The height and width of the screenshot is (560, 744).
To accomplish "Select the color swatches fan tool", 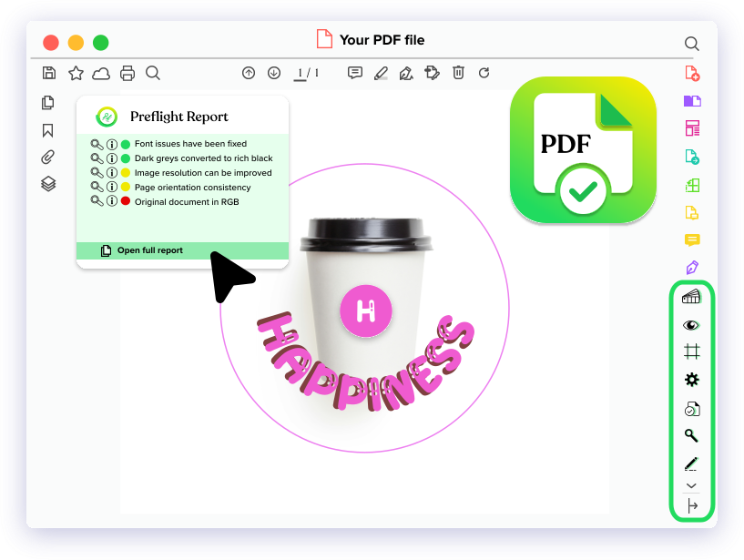I will point(691,296).
